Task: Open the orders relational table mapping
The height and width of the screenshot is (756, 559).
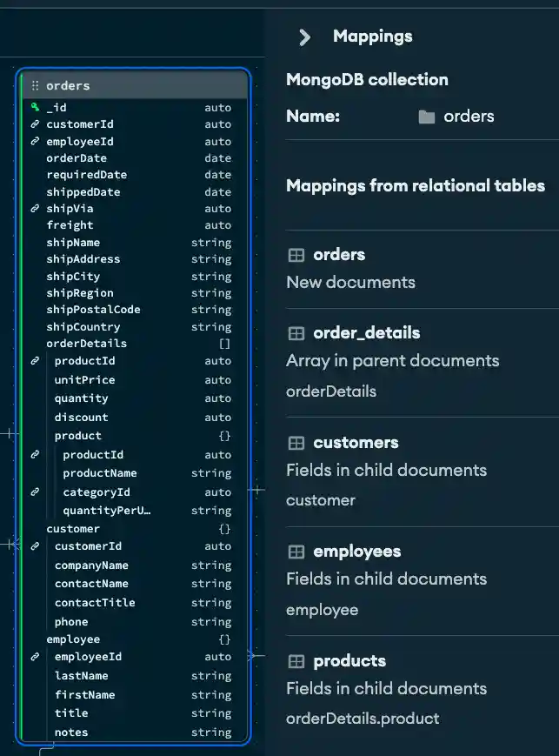Action: (423, 269)
